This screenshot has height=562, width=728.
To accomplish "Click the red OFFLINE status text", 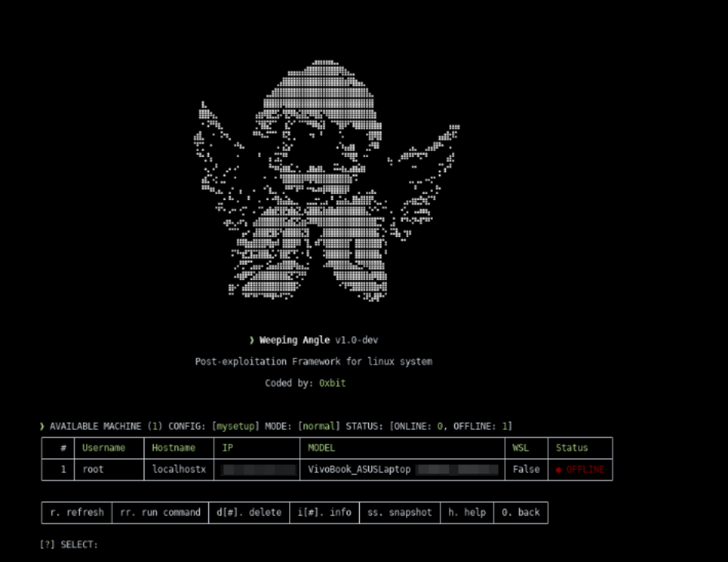I will (x=585, y=470).
